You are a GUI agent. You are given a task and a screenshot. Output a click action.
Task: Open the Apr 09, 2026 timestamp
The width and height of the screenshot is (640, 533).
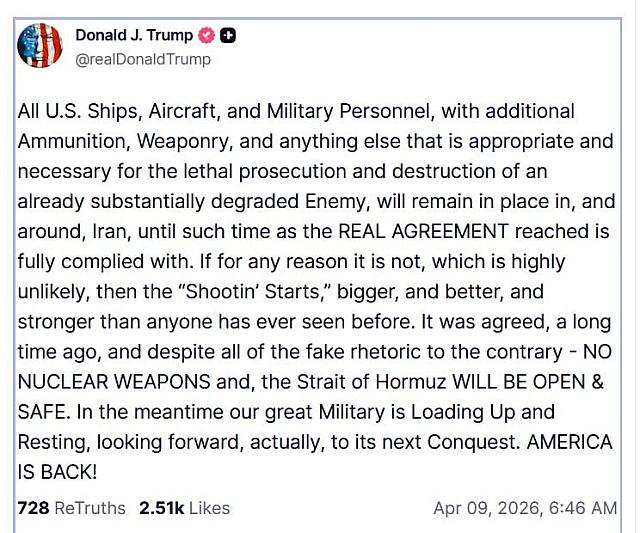coord(525,508)
